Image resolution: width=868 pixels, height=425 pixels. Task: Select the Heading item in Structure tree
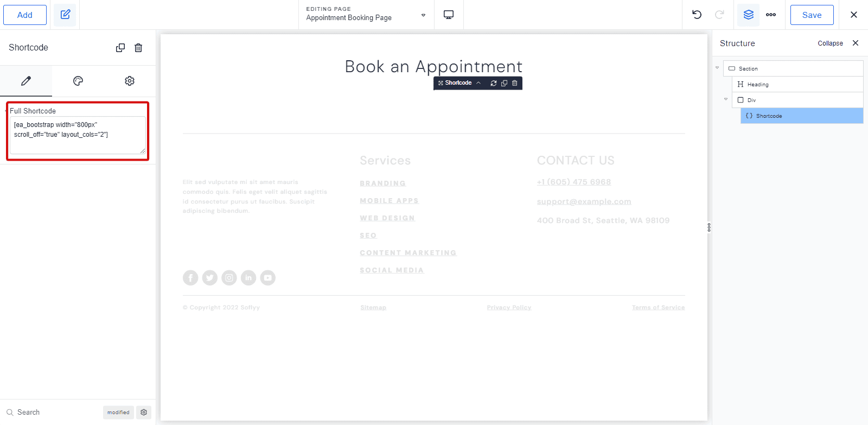(757, 85)
